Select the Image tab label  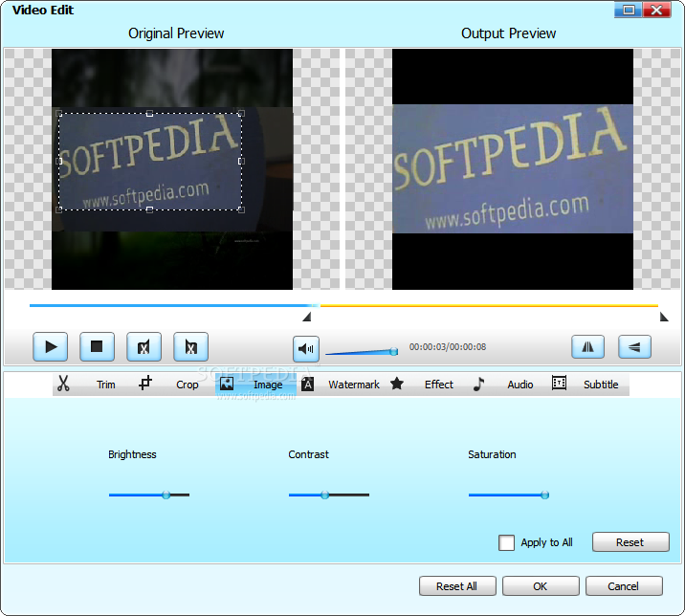tap(268, 385)
